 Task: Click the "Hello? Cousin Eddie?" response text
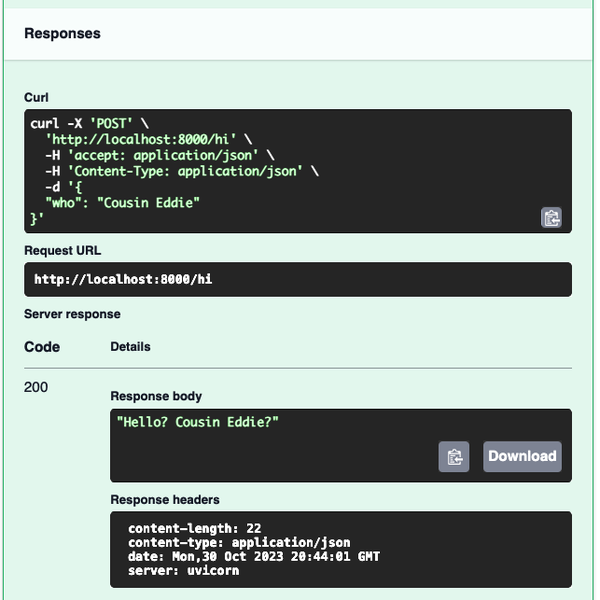[198, 422]
